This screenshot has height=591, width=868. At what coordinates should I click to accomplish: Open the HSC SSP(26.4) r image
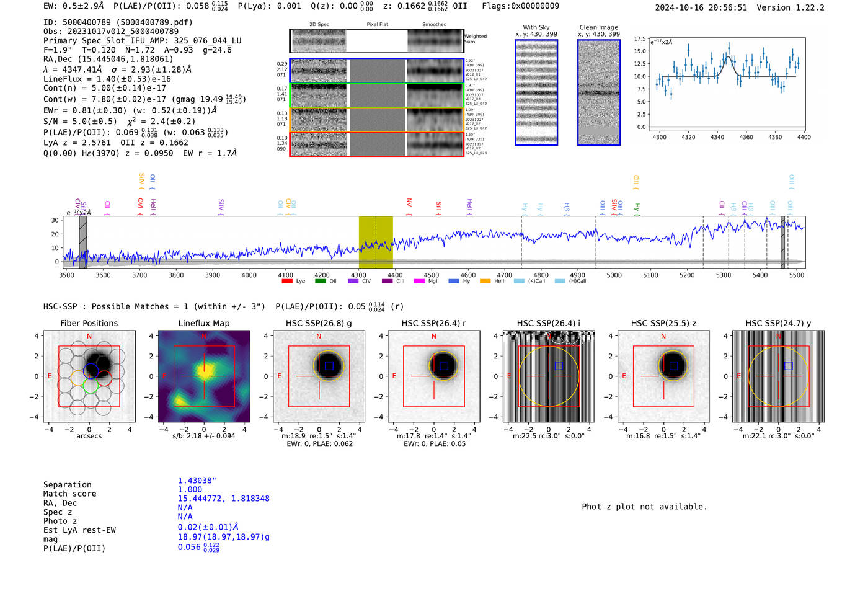click(434, 376)
